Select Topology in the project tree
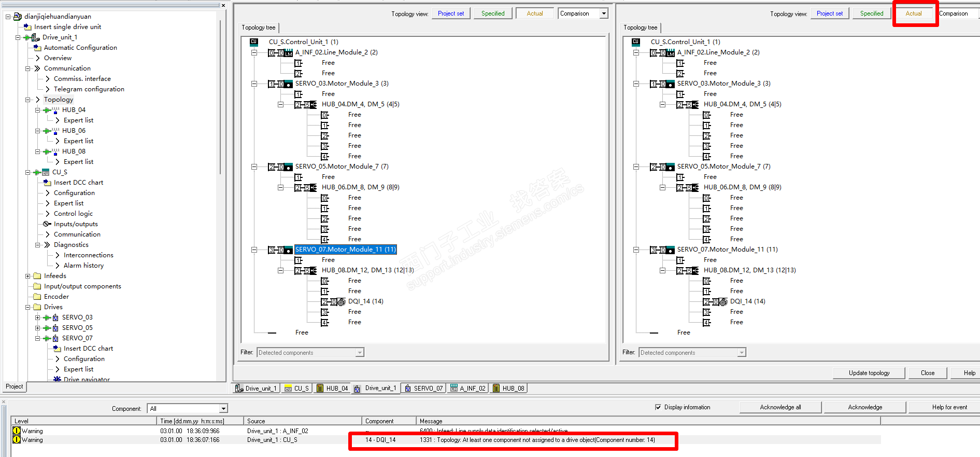The height and width of the screenshot is (457, 980). click(59, 100)
